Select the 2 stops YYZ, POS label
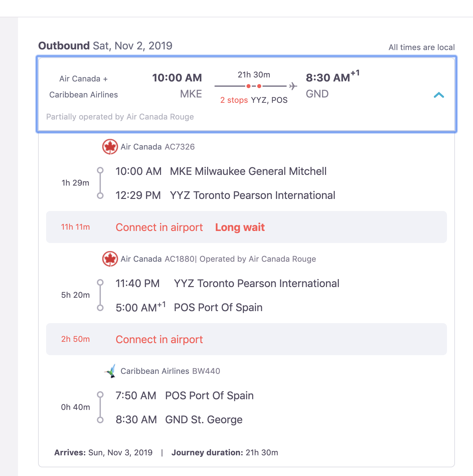The image size is (473, 476). point(254,100)
